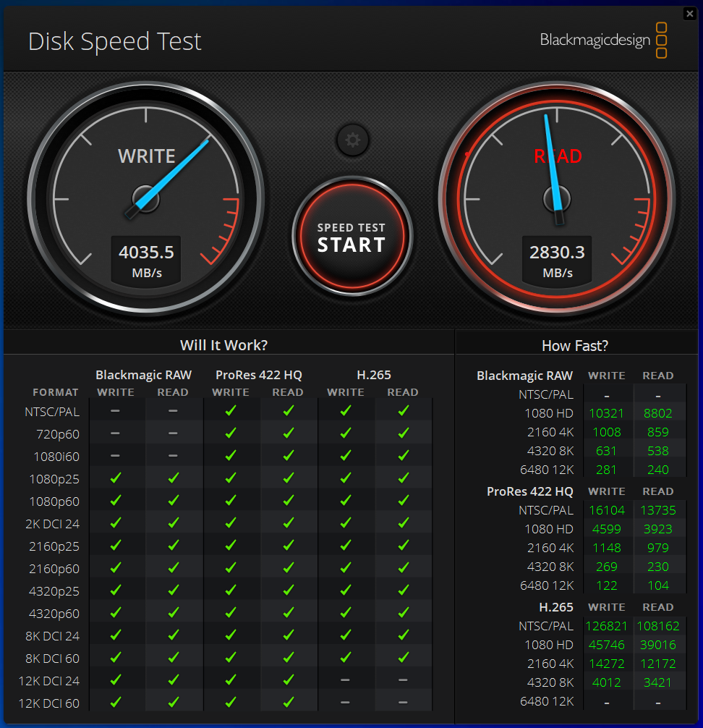The height and width of the screenshot is (728, 703).
Task: Click the Blackmagic RAW write checkmark for 1080p25
Action: click(x=116, y=478)
